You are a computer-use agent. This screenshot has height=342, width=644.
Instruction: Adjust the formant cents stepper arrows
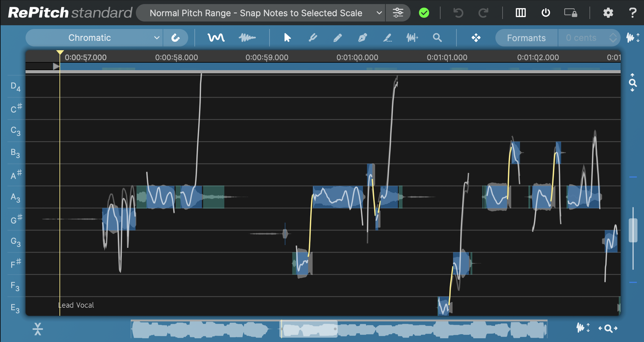click(x=613, y=38)
